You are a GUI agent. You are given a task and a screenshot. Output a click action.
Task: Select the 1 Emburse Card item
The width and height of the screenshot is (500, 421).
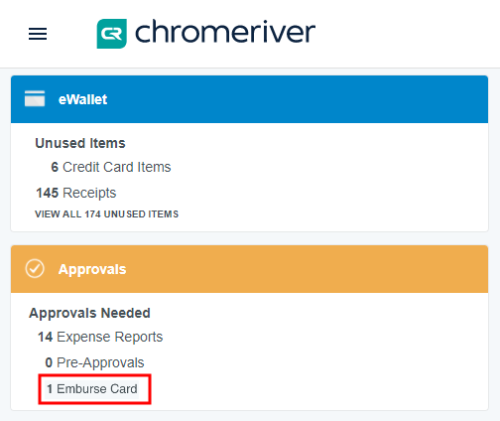click(92, 389)
